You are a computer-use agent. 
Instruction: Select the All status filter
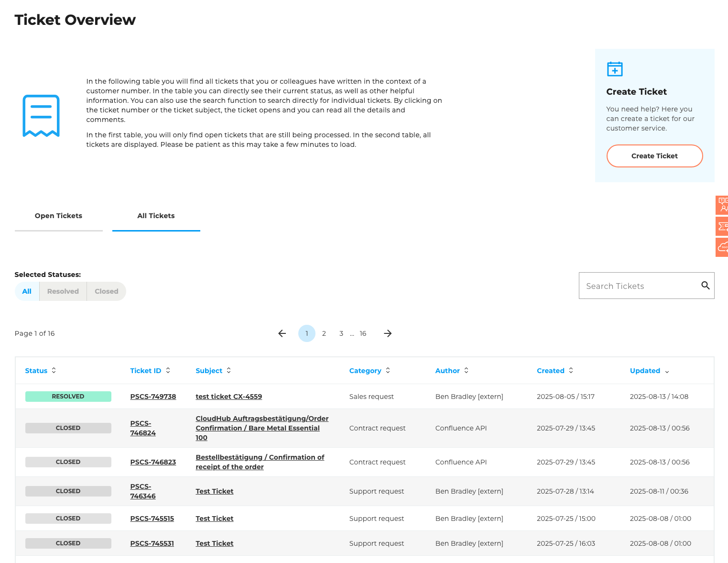[x=27, y=291]
